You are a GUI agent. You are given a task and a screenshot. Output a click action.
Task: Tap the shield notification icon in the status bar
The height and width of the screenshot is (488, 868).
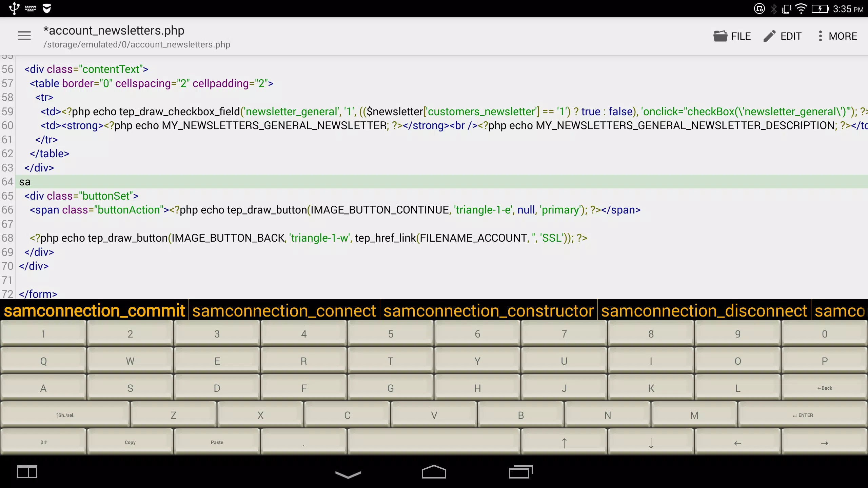47,8
